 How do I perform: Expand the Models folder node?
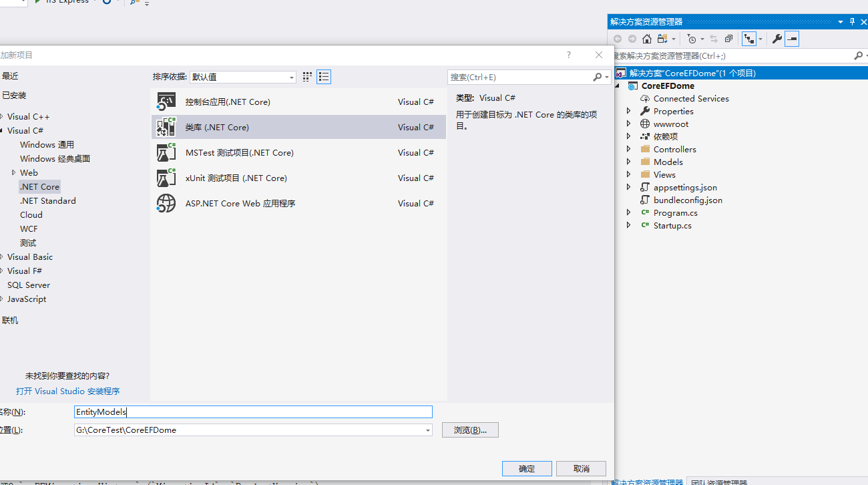click(628, 162)
